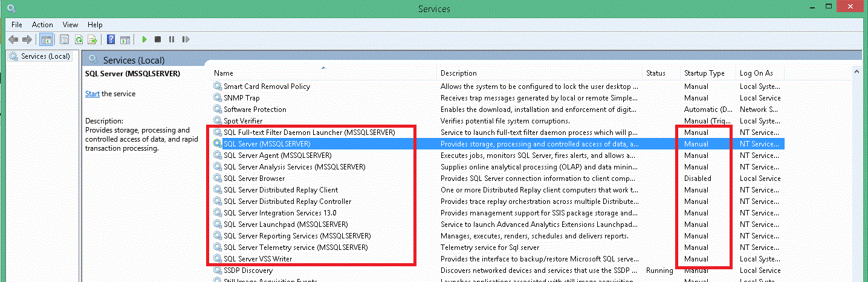This screenshot has width=868, height=282.
Task: Click the gear icon beside SNMP Trap
Action: coord(218,98)
